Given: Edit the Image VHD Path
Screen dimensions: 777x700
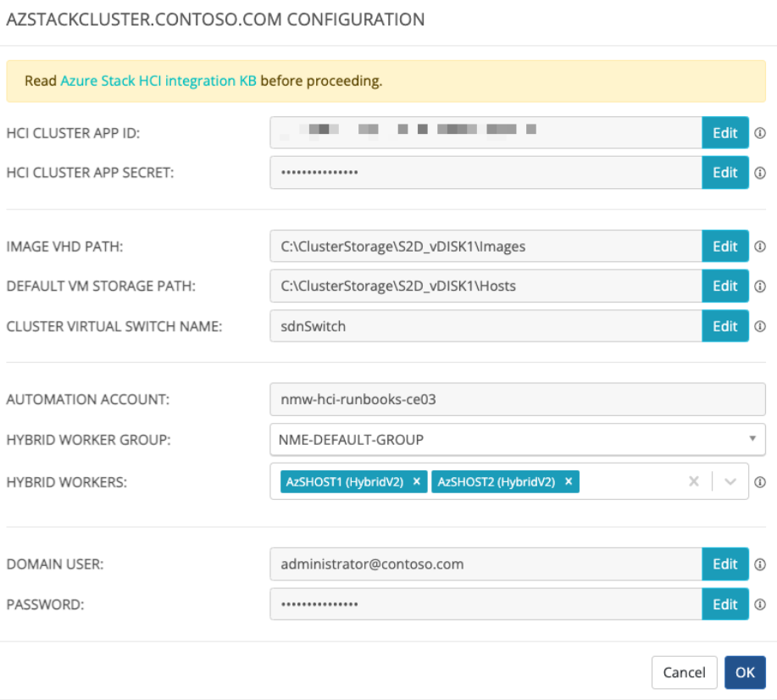Looking at the screenshot, I should click(724, 247).
